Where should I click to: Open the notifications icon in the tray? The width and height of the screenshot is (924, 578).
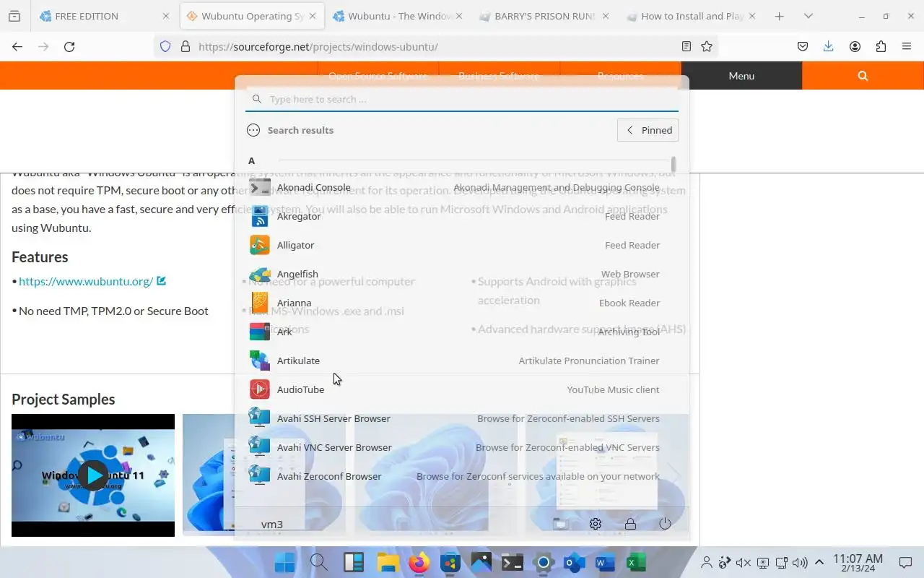[905, 563]
